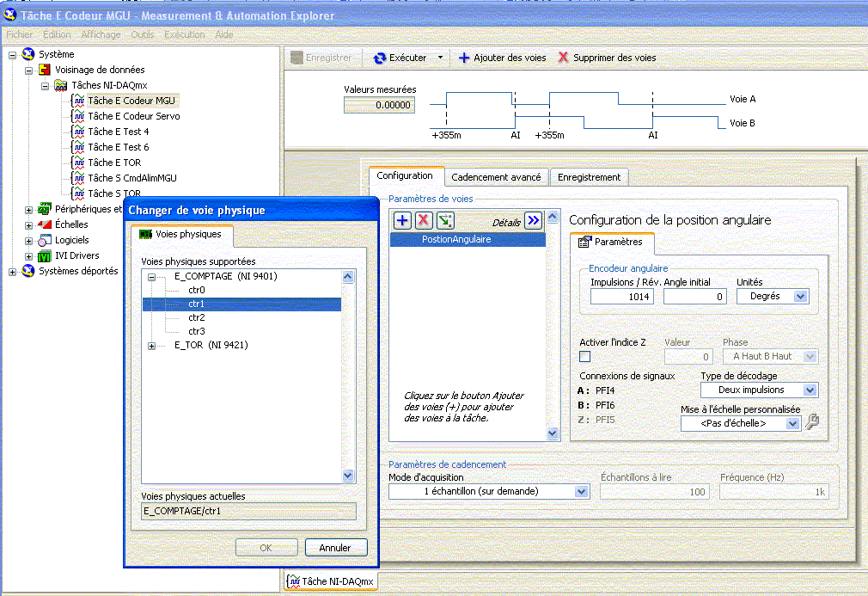The height and width of the screenshot is (596, 868).
Task: Click the Voisinage de données icon
Action: tap(45, 70)
